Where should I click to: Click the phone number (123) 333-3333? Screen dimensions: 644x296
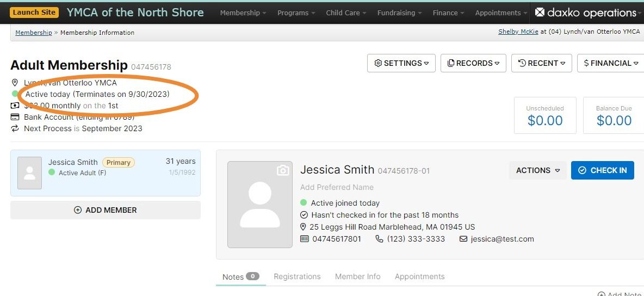(x=416, y=239)
